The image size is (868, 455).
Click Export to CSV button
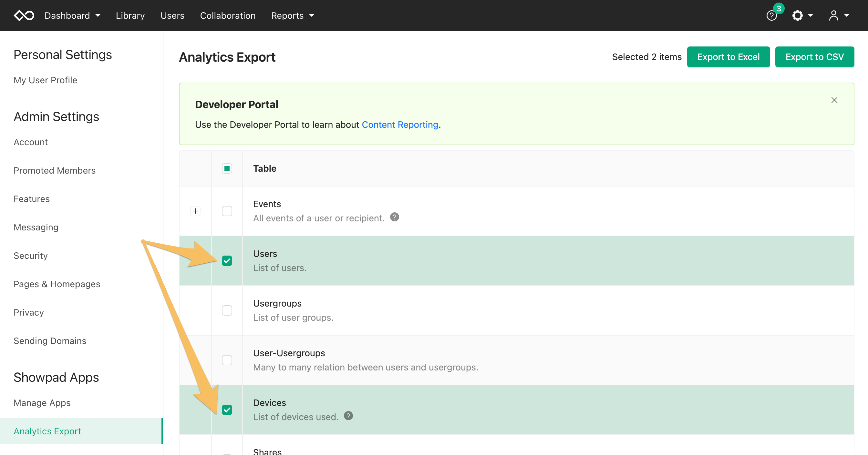tap(814, 57)
